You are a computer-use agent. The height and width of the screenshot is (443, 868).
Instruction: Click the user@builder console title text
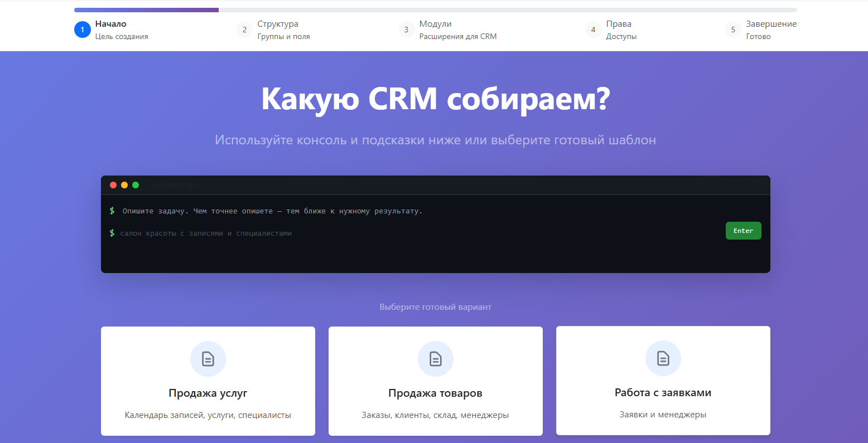(177, 185)
